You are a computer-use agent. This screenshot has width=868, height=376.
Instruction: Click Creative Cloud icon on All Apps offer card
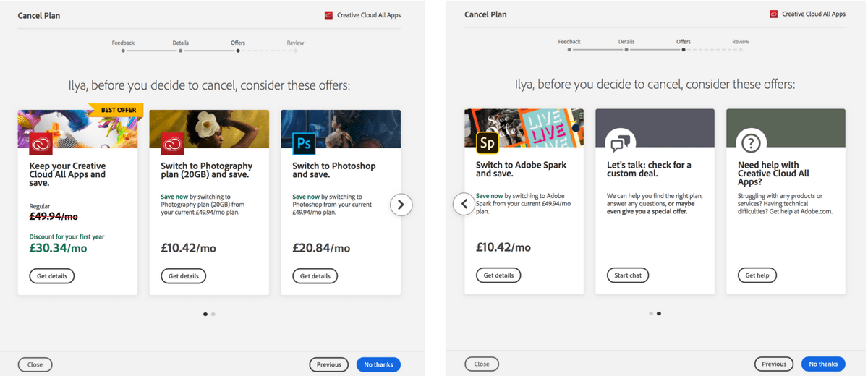(x=41, y=143)
